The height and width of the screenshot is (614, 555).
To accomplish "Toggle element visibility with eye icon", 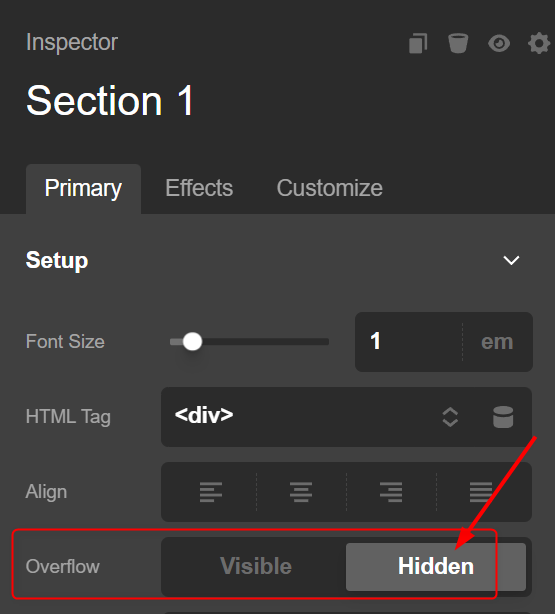I will tap(499, 43).
